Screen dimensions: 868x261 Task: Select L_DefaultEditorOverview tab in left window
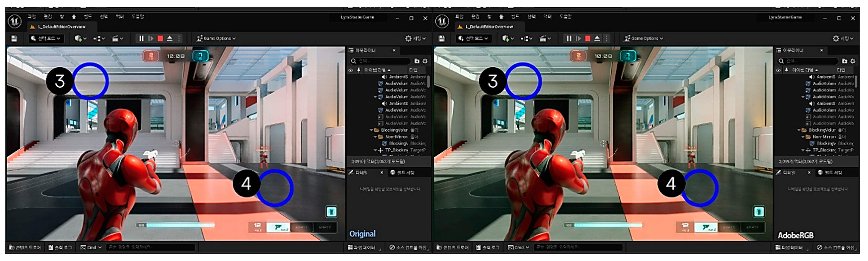pyautogui.click(x=61, y=27)
